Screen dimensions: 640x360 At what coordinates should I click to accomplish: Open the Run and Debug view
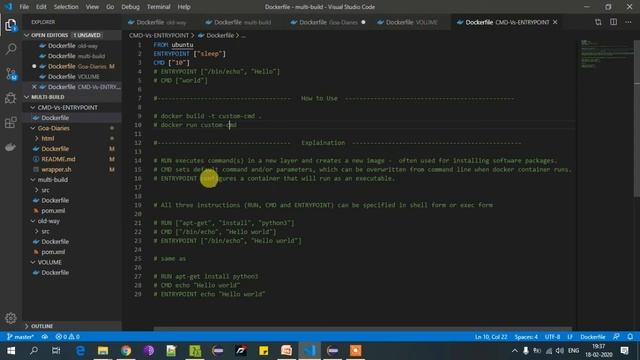11,98
